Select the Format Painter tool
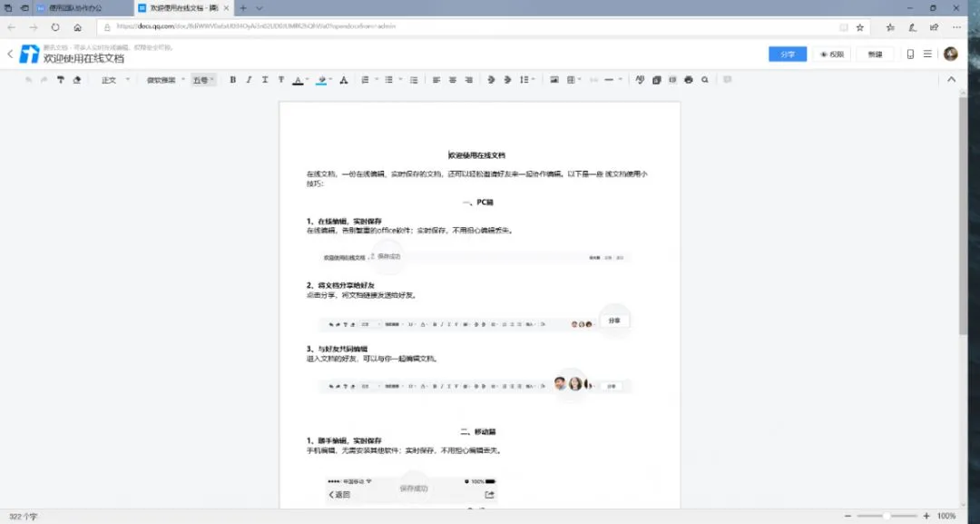980x524 pixels. [x=61, y=80]
